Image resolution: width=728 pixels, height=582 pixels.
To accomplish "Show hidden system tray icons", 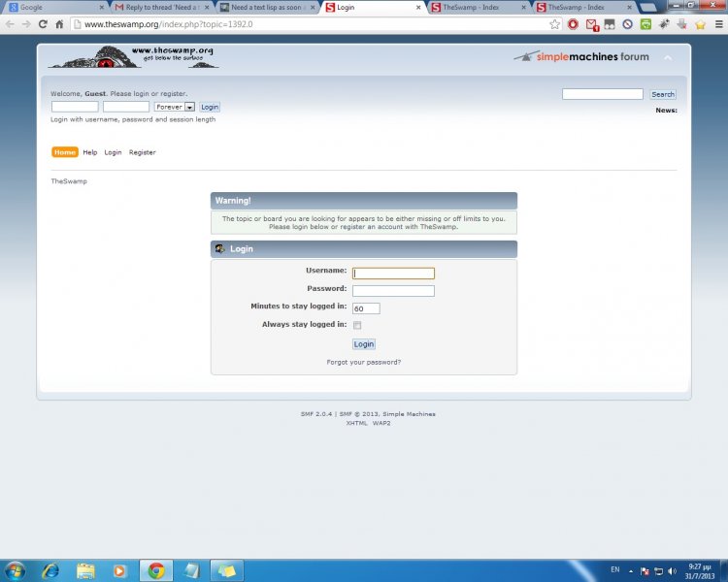I will coord(631,571).
